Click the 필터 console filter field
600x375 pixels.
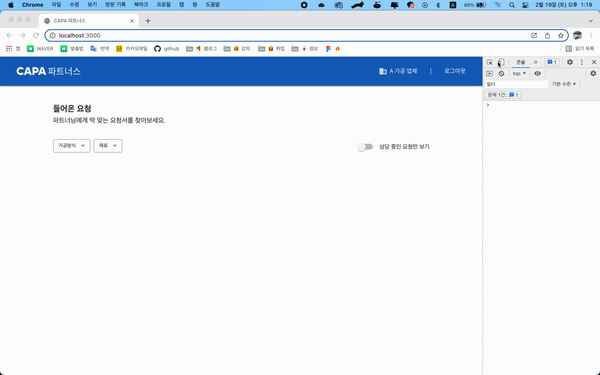pos(517,84)
